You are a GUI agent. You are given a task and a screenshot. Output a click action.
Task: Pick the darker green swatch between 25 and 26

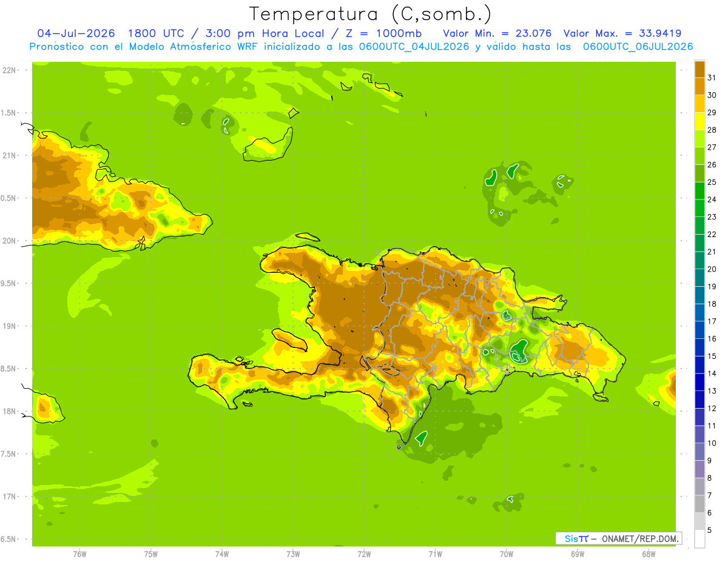click(x=699, y=173)
